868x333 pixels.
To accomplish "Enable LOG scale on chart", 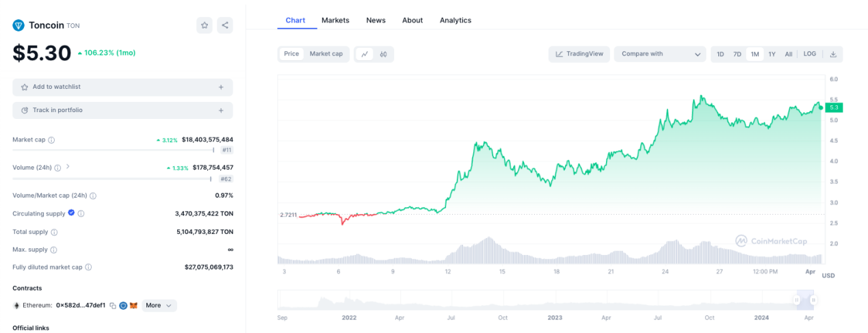I will pos(810,54).
